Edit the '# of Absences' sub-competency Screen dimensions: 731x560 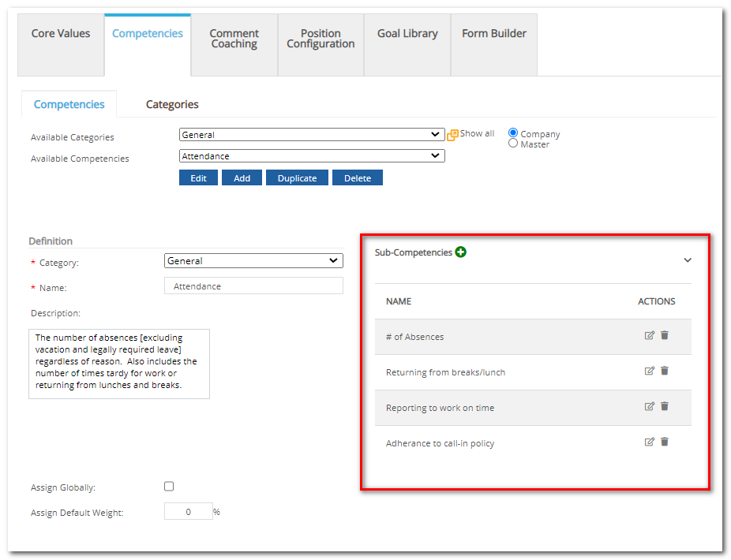click(x=650, y=335)
